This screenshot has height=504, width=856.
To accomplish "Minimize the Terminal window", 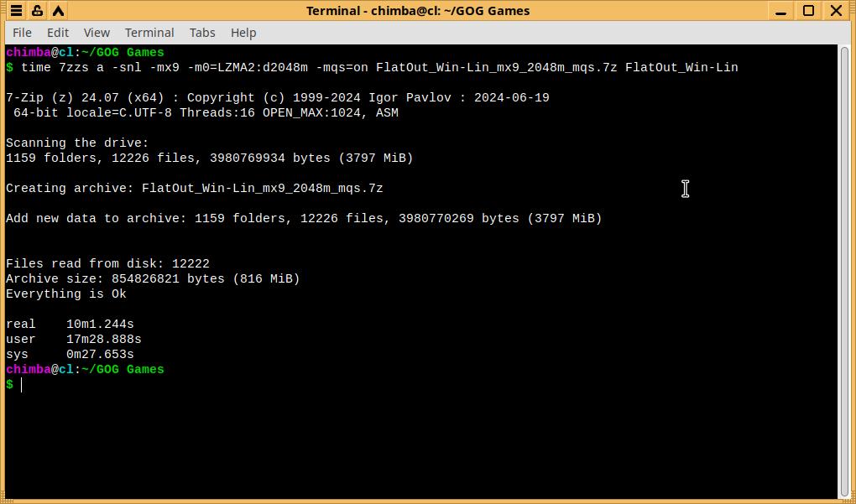I will [781, 10].
